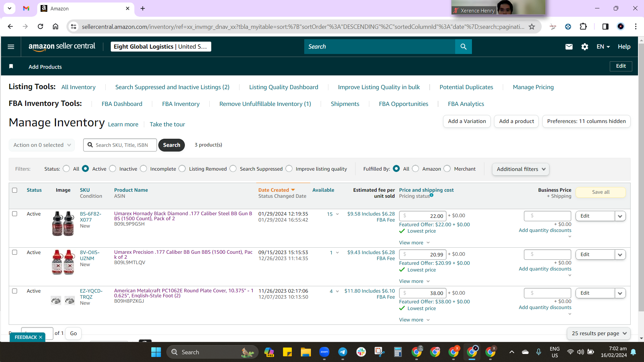Open the Action on 0 selected dropdown
This screenshot has height=362, width=644.
pyautogui.click(x=42, y=145)
